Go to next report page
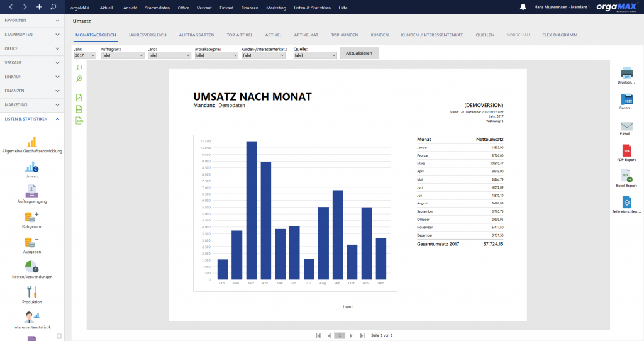The image size is (644, 341). 351,336
